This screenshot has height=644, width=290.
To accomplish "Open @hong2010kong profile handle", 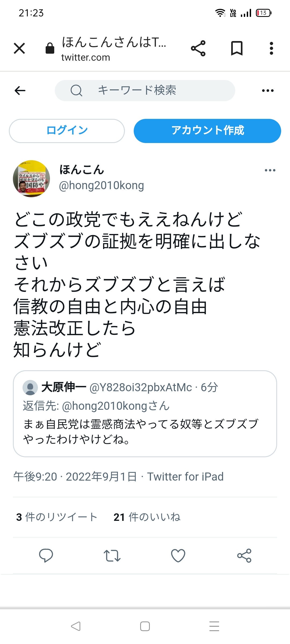I will (x=102, y=185).
